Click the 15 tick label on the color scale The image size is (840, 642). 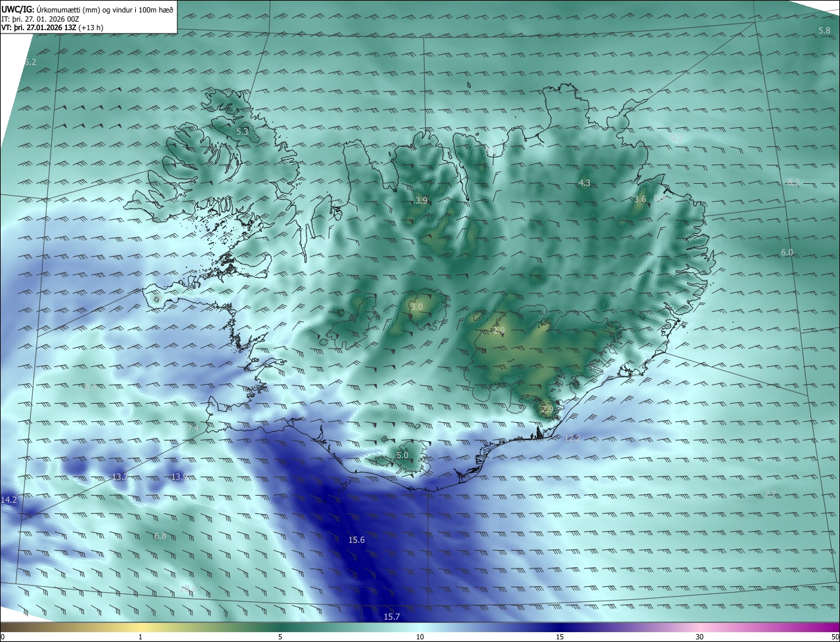(x=560, y=637)
